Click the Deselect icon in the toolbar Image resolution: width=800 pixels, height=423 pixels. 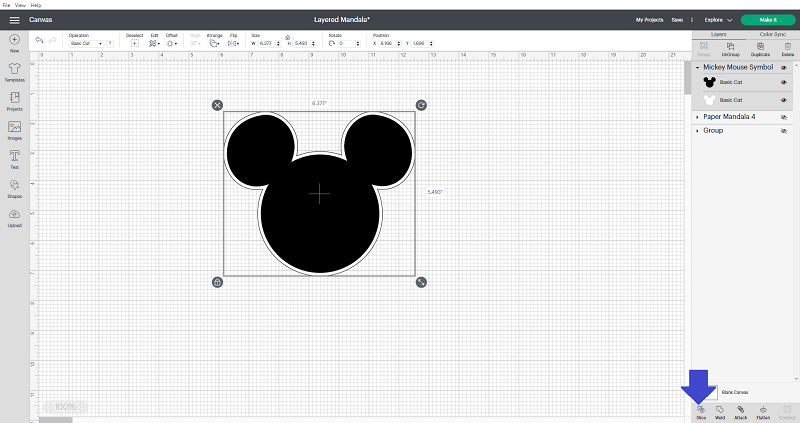(135, 43)
